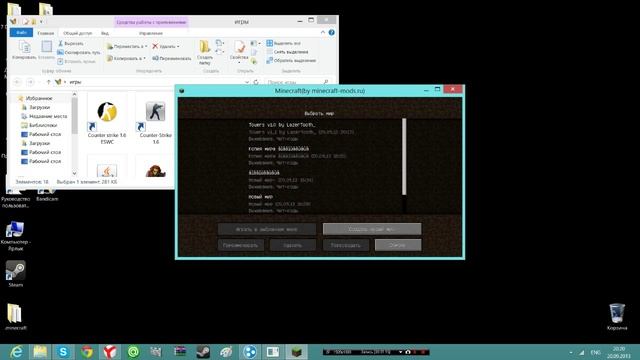The image size is (640, 360).
Task: Open Internet Explorer from the taskbar
Action: pos(16,351)
